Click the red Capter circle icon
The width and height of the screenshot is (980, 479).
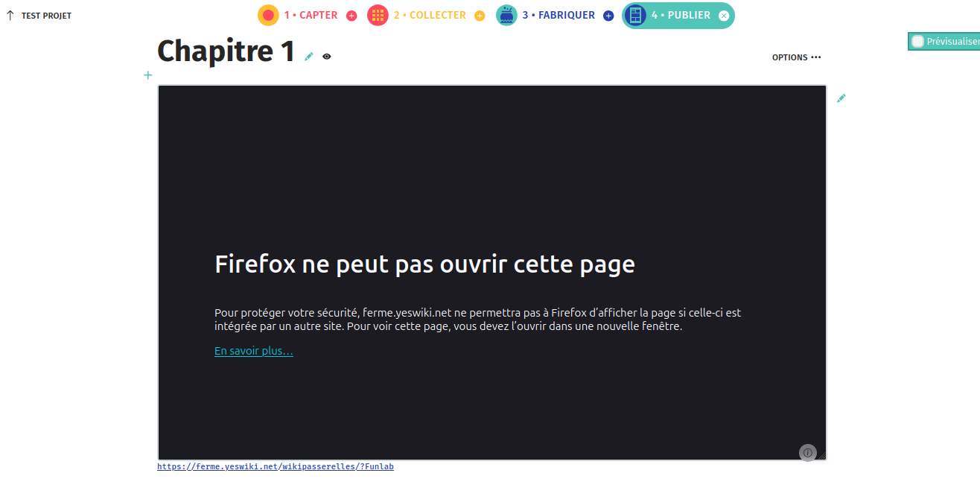268,15
